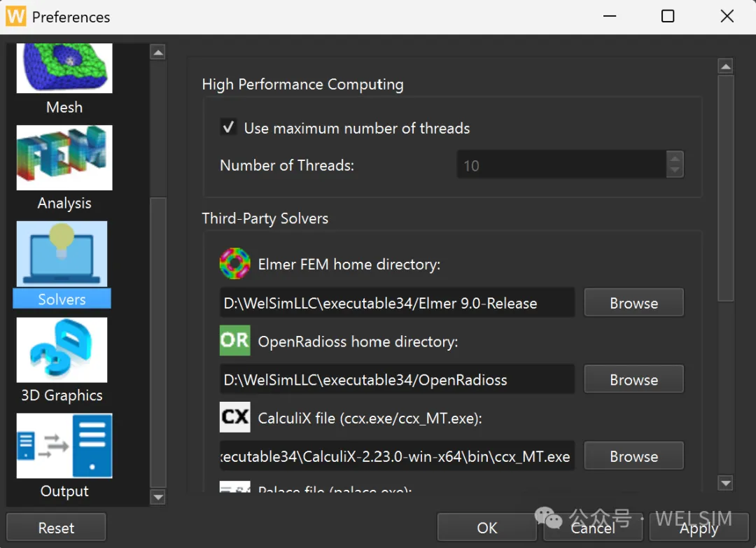Click the Elmer FEM directory path field
The image size is (756, 548).
point(397,302)
